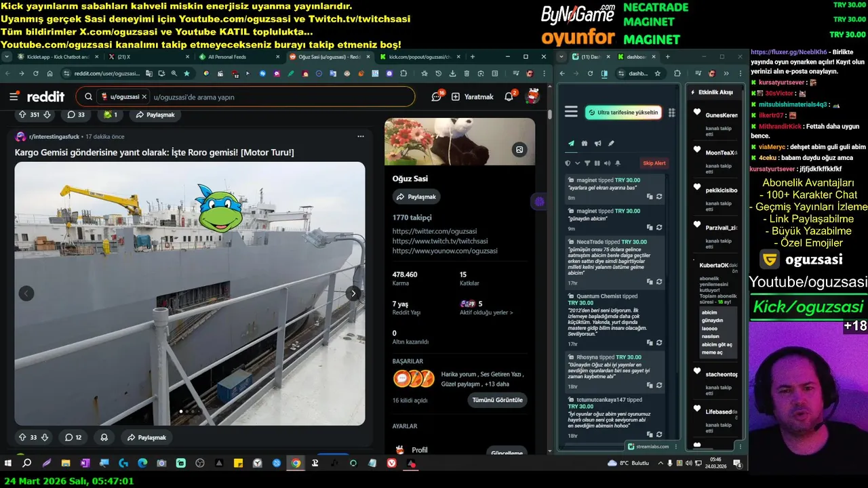Open the event filter funnel icon
Viewport: 868px width, 488px height.
click(587, 163)
